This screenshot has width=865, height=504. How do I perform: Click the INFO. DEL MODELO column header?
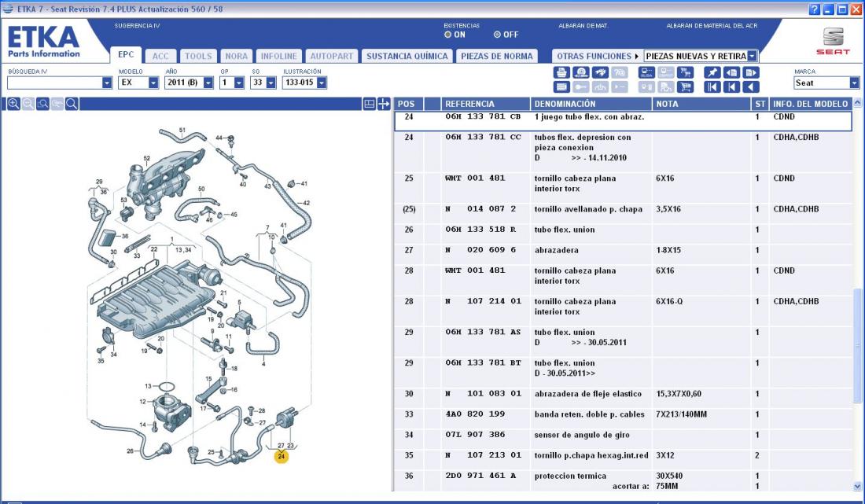click(x=811, y=104)
